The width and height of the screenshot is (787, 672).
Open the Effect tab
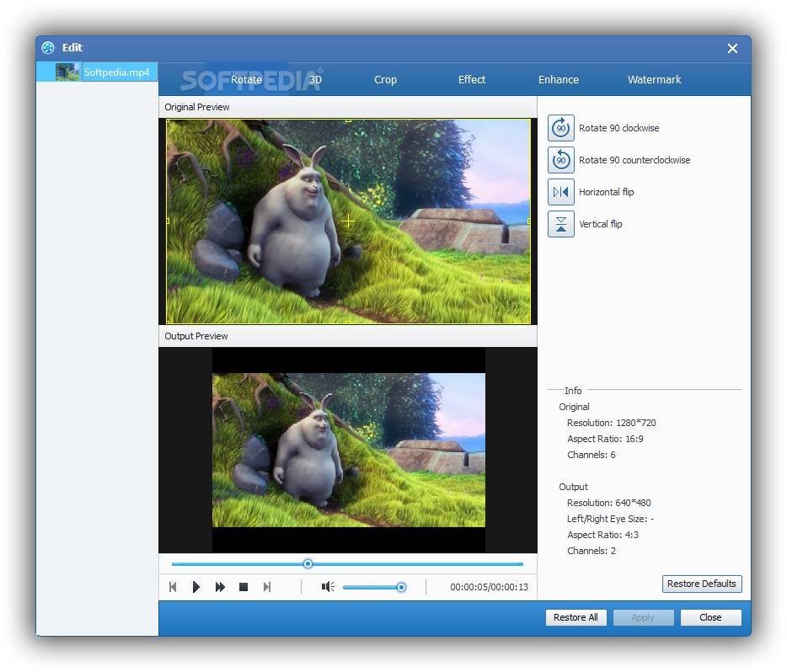(472, 79)
